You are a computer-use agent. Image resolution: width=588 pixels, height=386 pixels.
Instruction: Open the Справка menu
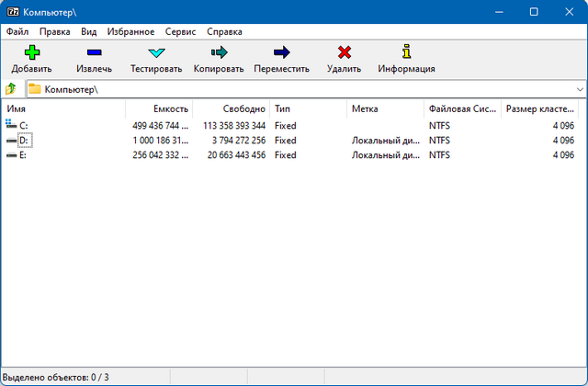click(x=225, y=31)
